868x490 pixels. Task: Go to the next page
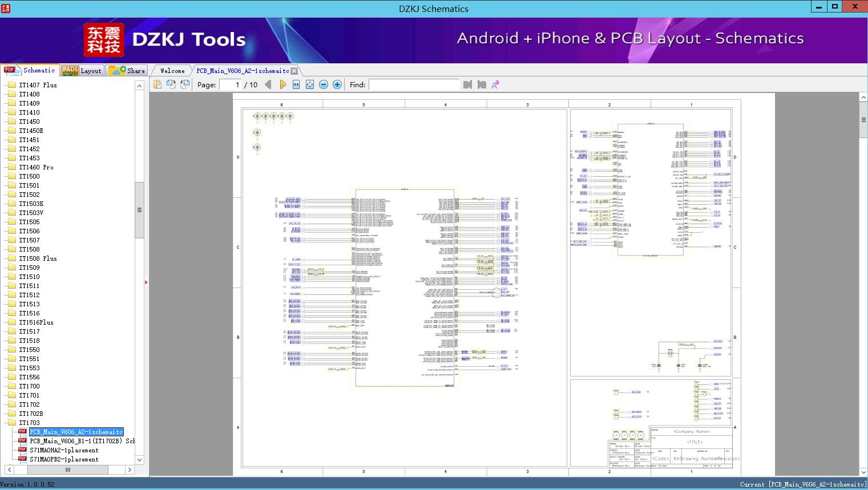[x=282, y=84]
